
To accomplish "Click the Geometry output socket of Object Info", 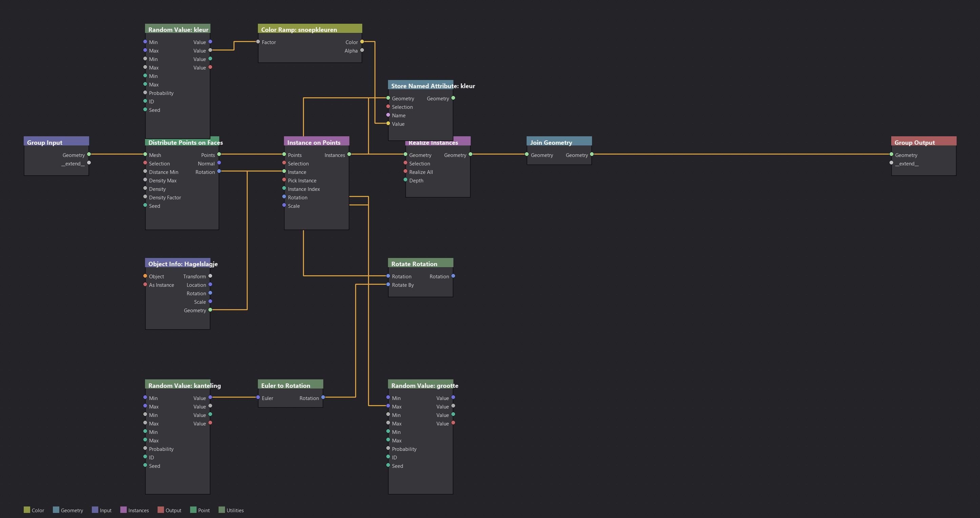I will (210, 310).
